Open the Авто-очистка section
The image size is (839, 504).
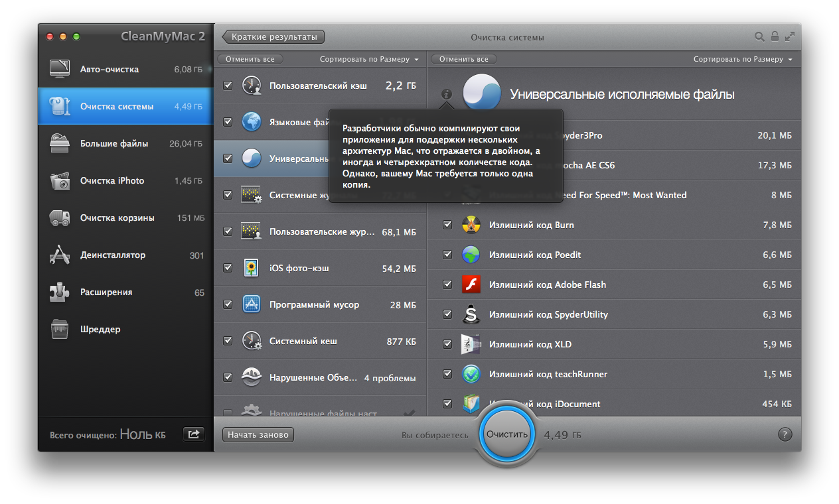pyautogui.click(x=125, y=69)
